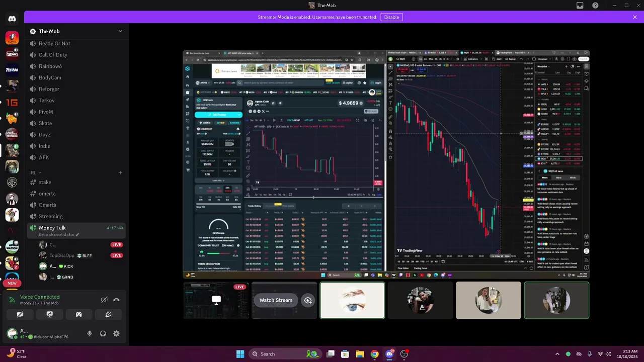Screen dimensions: 644x362
Task: Open The Mob server dropdown menu
Action: [x=120, y=31]
